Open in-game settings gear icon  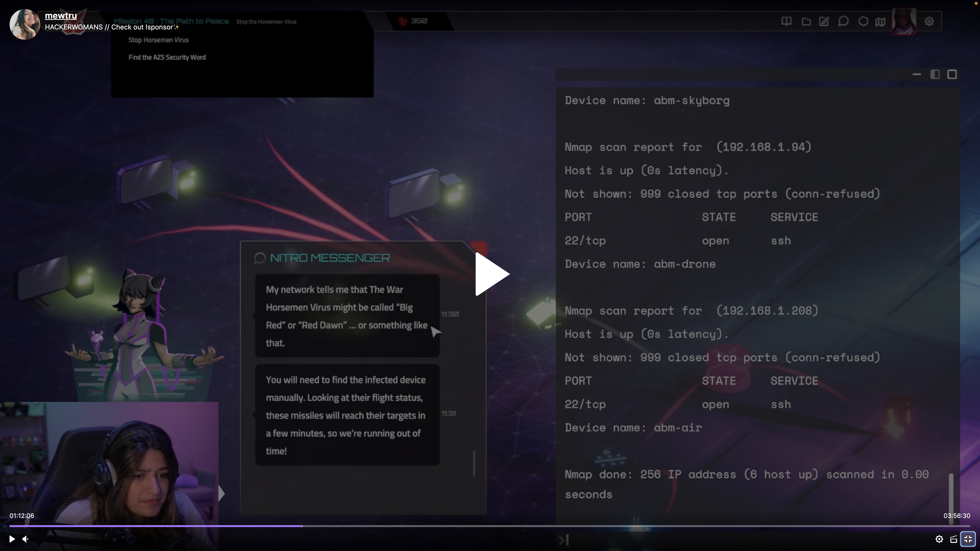(x=929, y=21)
